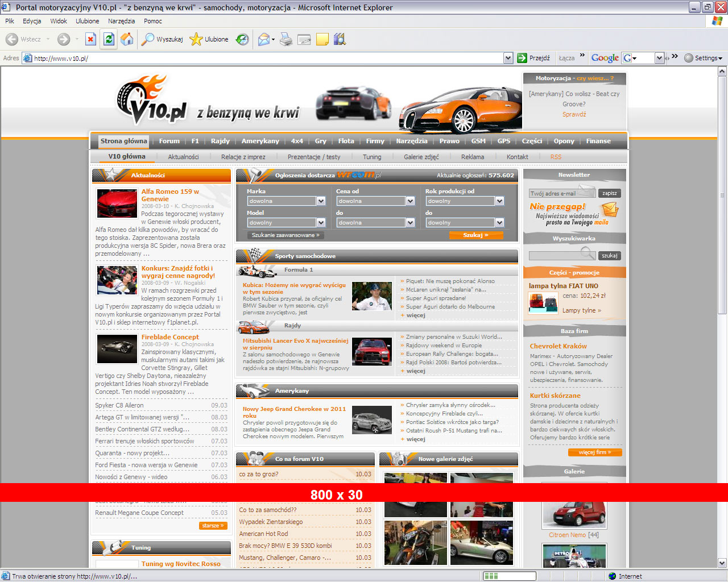Open the mail icon dropdown arrow
728x582 pixels.
point(273,39)
